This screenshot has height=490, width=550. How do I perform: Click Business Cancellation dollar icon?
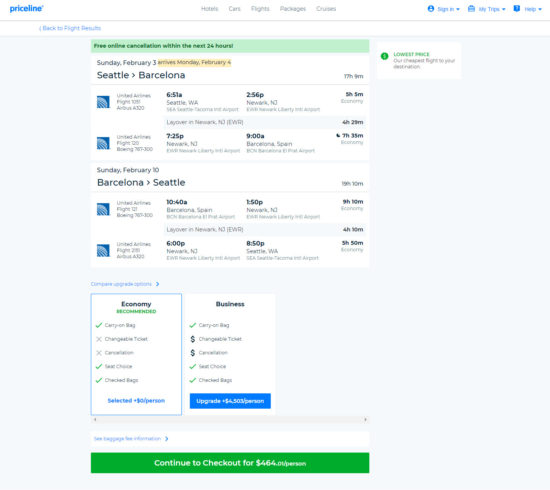point(193,353)
